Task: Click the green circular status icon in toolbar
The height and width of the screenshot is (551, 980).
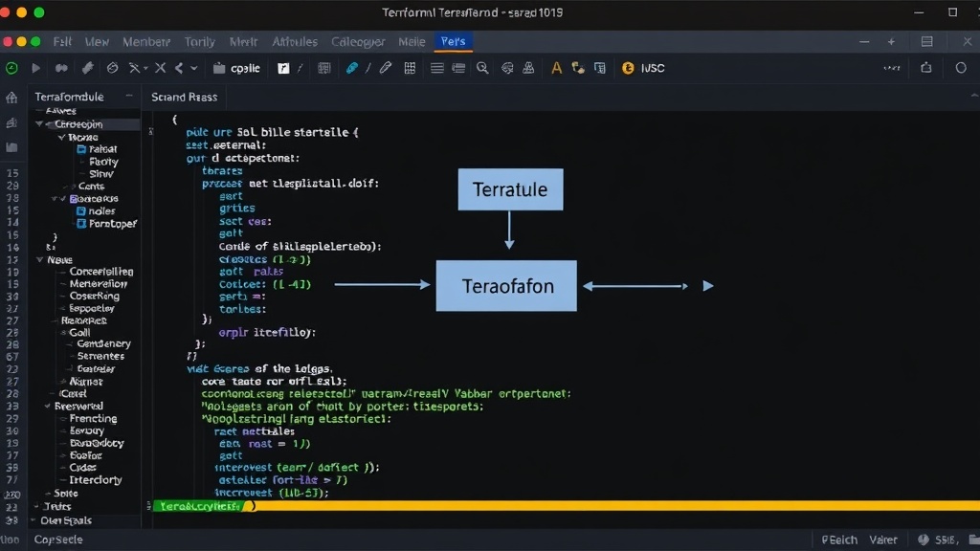Action: 11,68
